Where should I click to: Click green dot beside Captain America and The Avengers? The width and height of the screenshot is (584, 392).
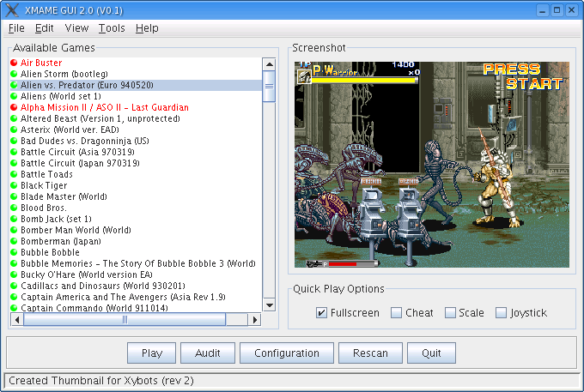(14, 297)
